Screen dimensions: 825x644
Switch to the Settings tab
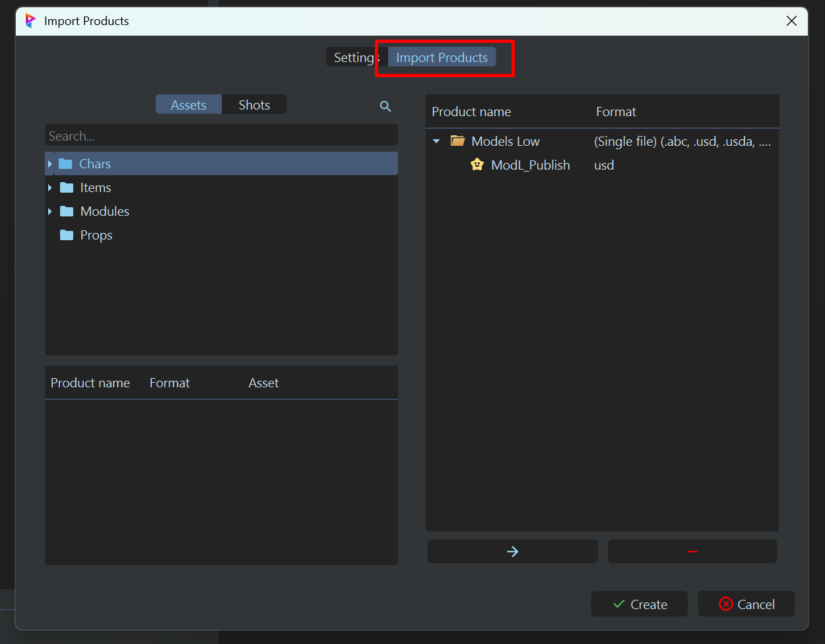pyautogui.click(x=352, y=57)
